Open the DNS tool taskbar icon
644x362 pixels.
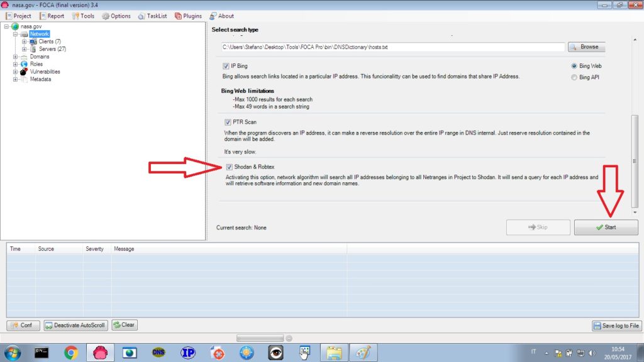(158, 353)
